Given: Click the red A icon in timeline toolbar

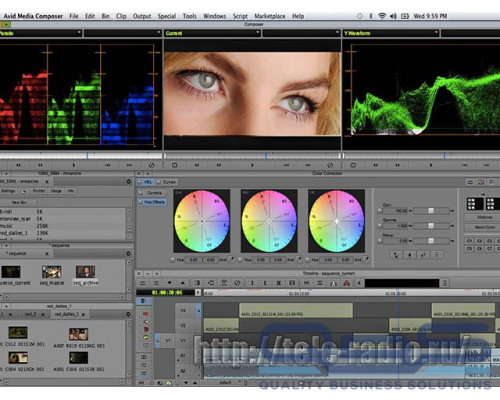Looking at the screenshot, I should (347, 283).
